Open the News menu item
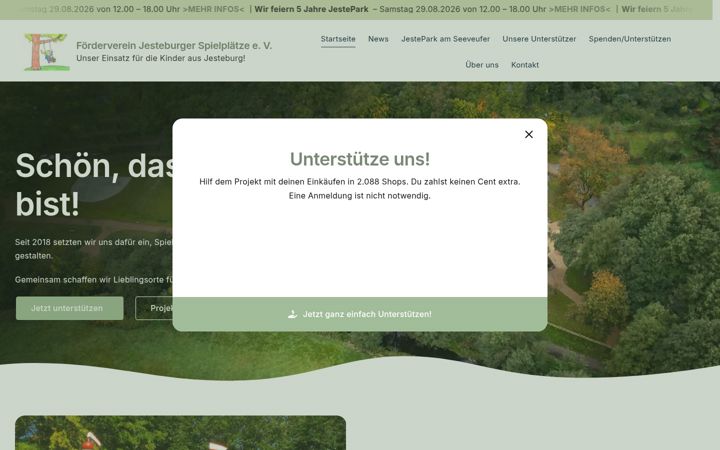The height and width of the screenshot is (450, 720). coord(378,39)
